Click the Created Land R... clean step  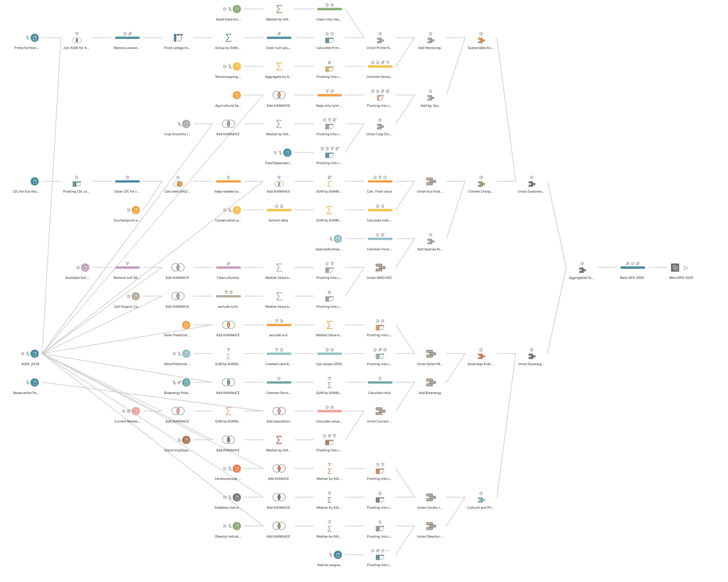tap(279, 354)
